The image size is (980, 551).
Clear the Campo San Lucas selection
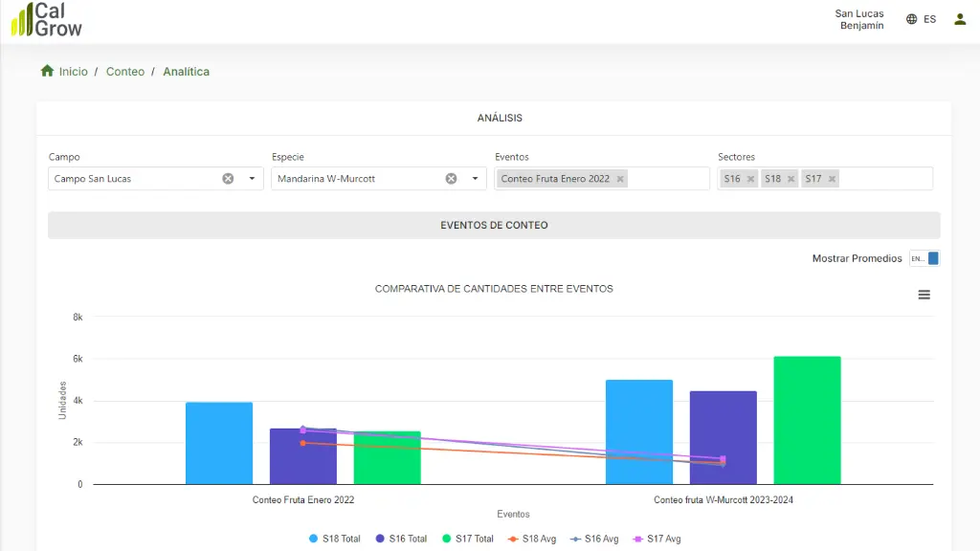click(228, 179)
